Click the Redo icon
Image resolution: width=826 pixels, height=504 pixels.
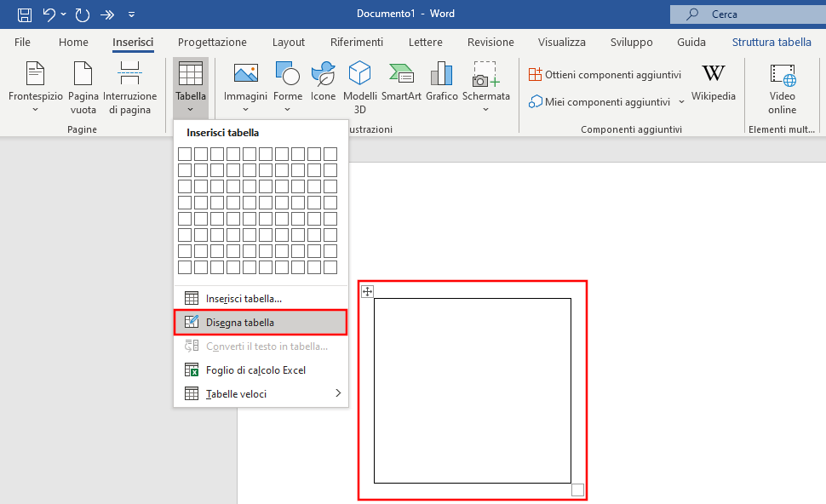83,14
